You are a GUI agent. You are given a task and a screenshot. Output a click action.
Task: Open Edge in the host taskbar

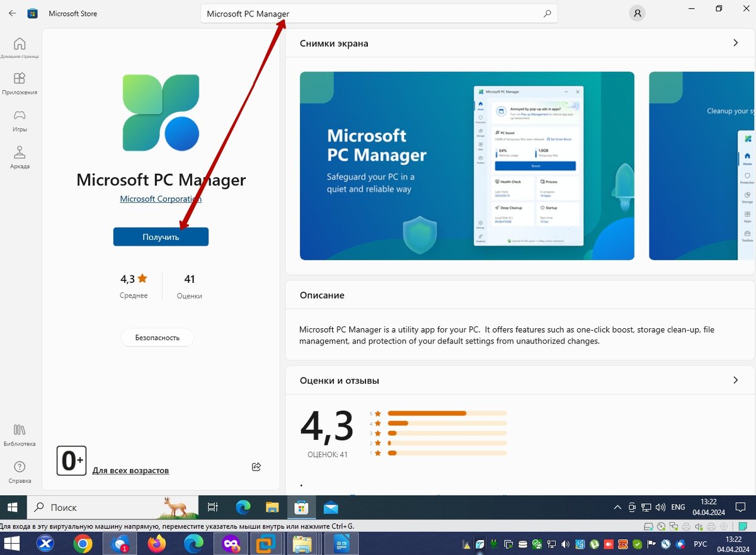193,543
